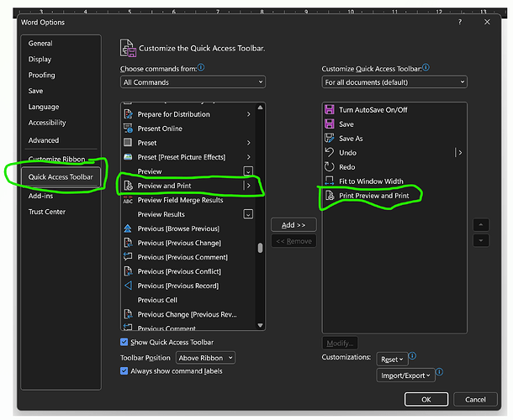Click the commands list scrollbar thumb

[x=260, y=248]
